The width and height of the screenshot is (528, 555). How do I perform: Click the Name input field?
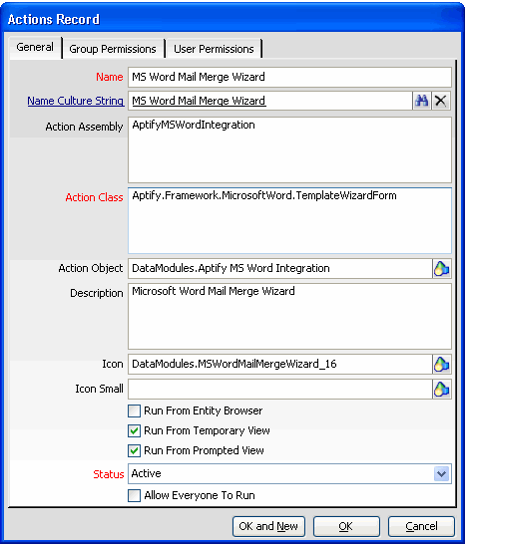click(289, 77)
